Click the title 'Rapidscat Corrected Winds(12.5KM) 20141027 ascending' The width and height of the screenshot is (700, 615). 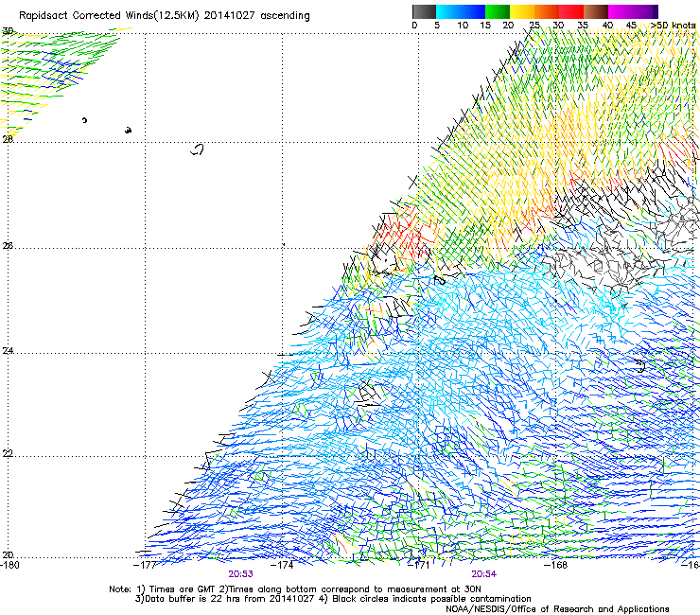[165, 16]
